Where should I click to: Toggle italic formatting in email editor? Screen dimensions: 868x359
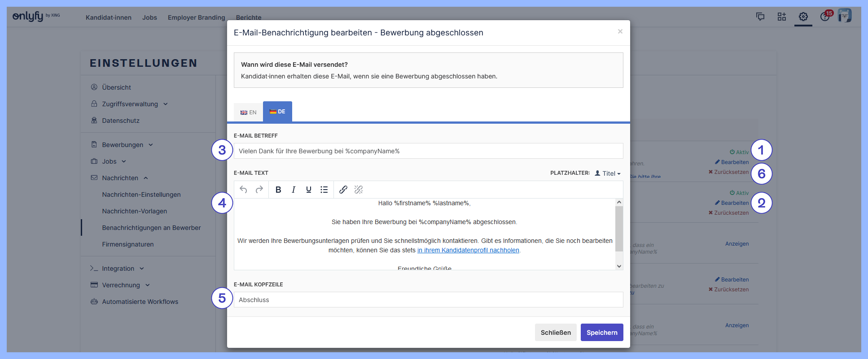294,190
